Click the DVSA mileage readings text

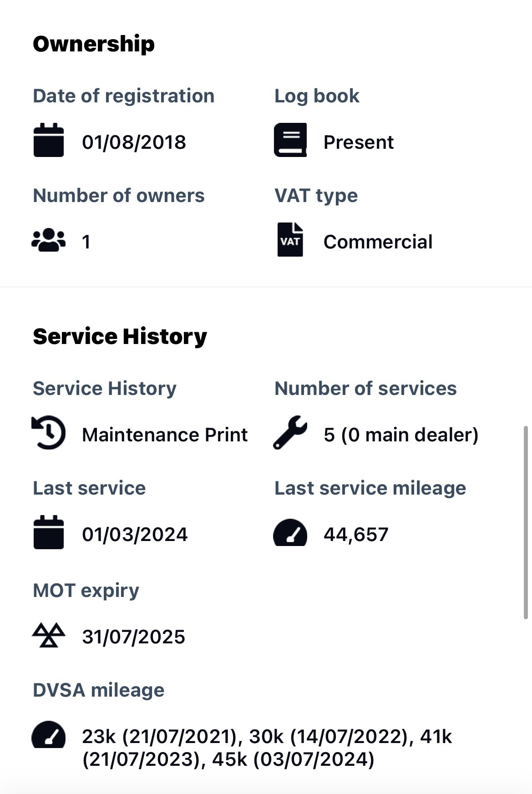pos(267,748)
